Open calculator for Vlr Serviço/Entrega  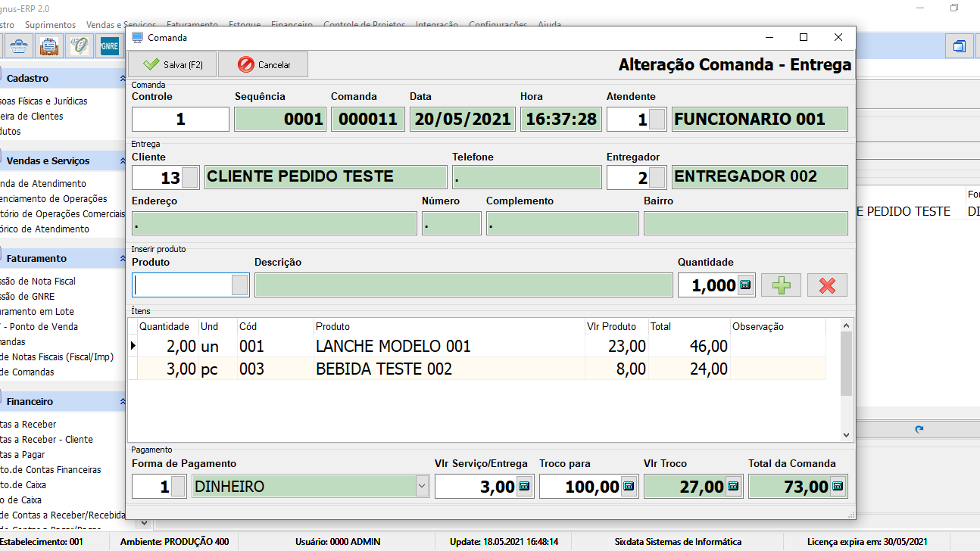click(x=524, y=487)
